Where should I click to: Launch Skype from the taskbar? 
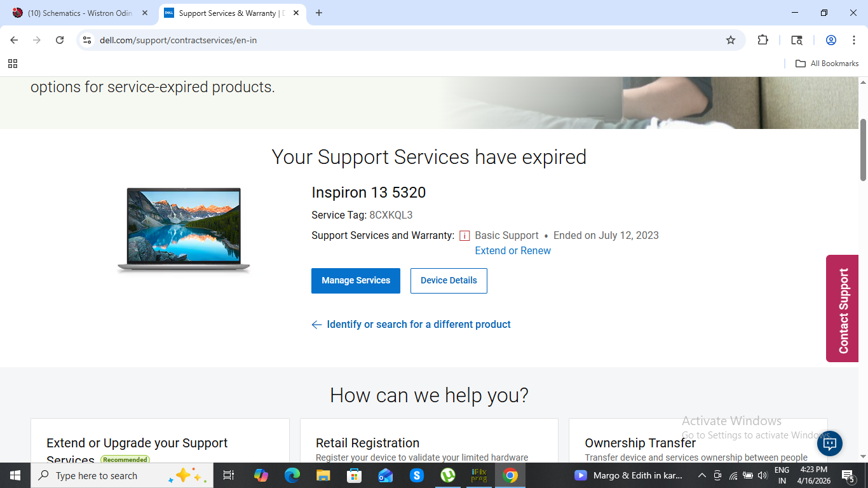[x=416, y=475]
